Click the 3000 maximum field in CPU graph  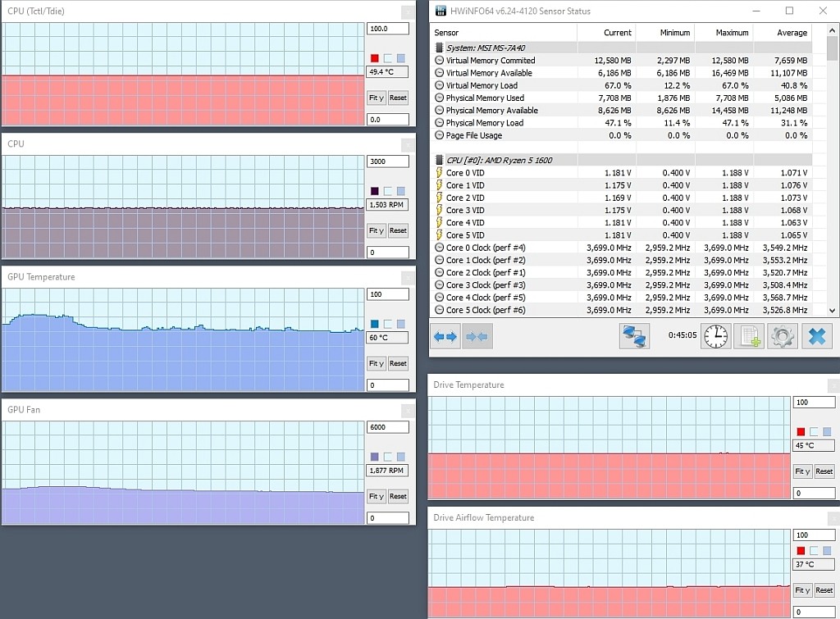click(x=388, y=162)
